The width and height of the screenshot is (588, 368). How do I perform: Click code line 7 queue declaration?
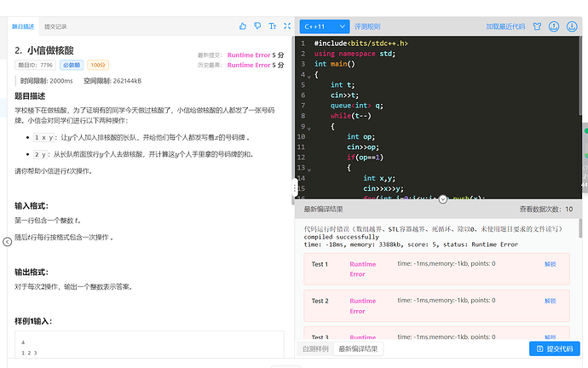click(356, 106)
